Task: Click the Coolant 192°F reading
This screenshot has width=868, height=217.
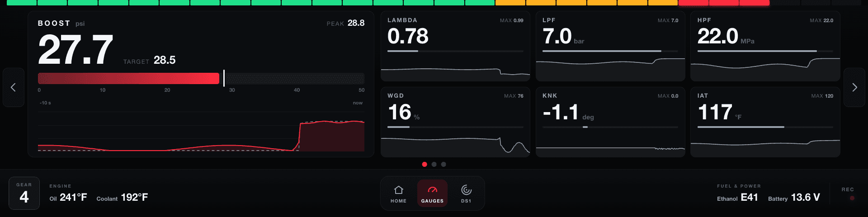Action: pos(122,198)
